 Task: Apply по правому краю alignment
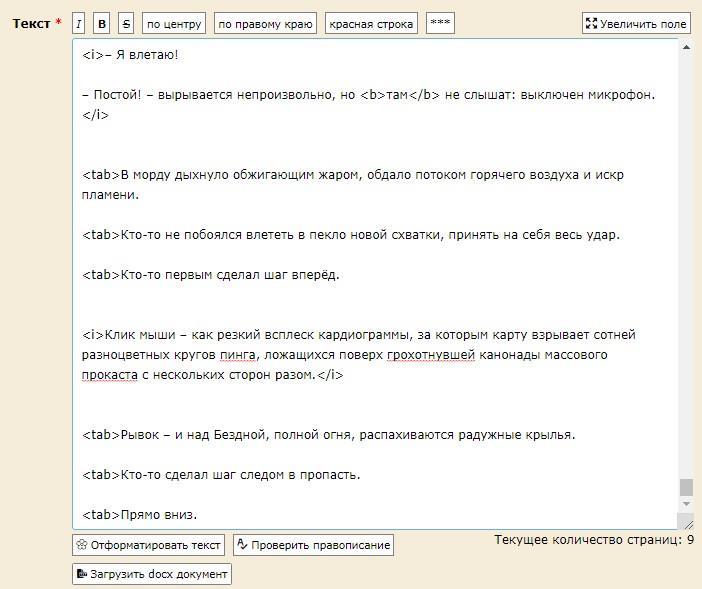[266, 23]
